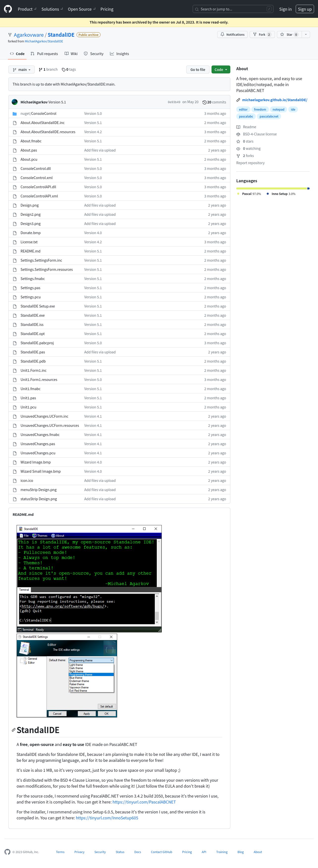
Task: View the 0 tags link
Action: (69, 69)
